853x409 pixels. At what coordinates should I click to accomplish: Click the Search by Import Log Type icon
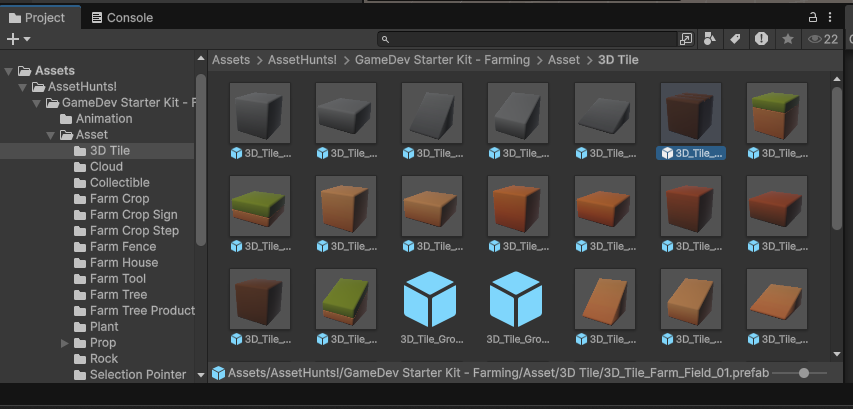762,39
